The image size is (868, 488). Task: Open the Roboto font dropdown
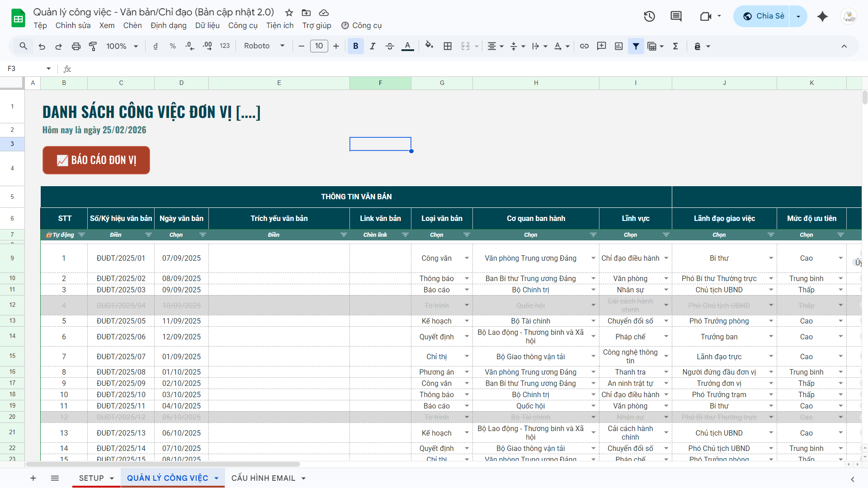pyautogui.click(x=264, y=46)
